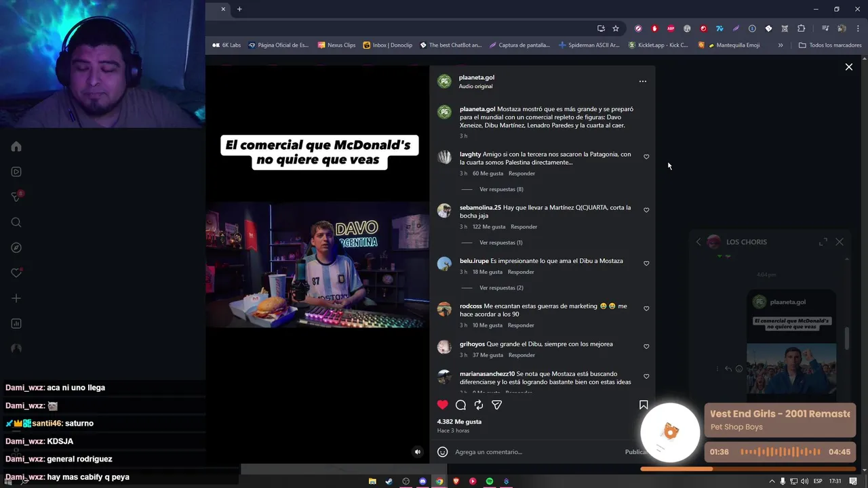Click Create plus icon in sidebar
The width and height of the screenshot is (868, 488).
(x=16, y=298)
